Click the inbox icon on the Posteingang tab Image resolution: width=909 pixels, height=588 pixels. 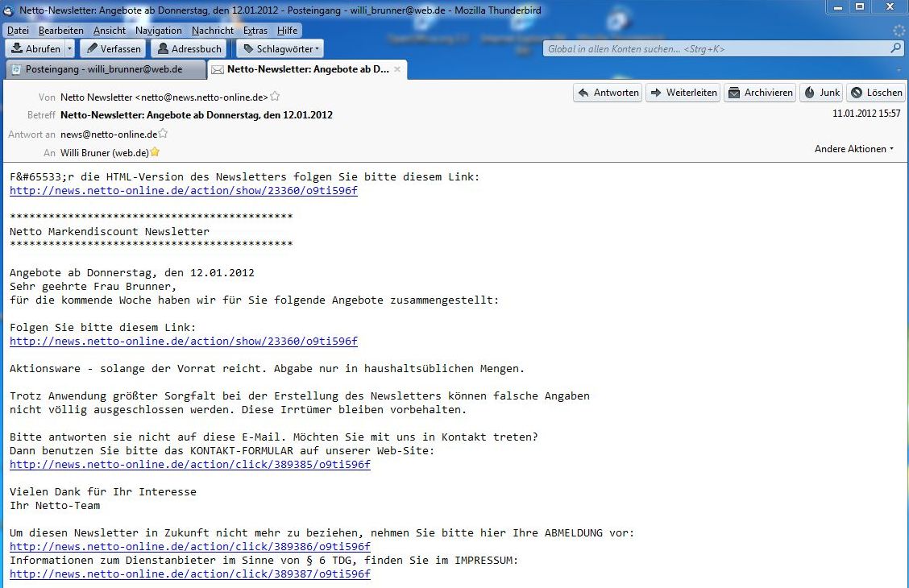15,69
